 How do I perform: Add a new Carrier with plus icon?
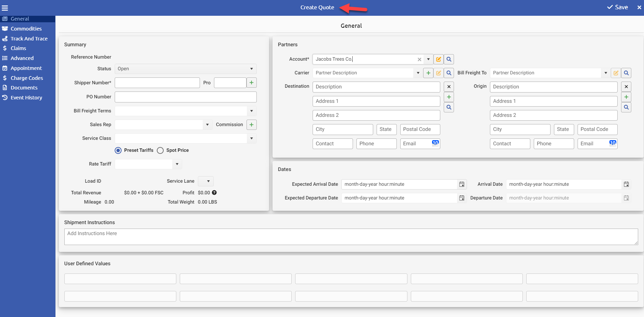tap(428, 73)
